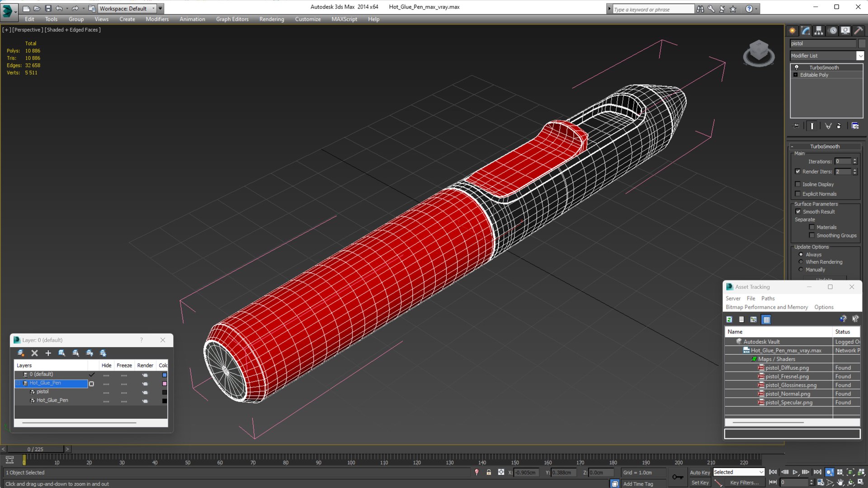Select When Rendering update option

(801, 262)
